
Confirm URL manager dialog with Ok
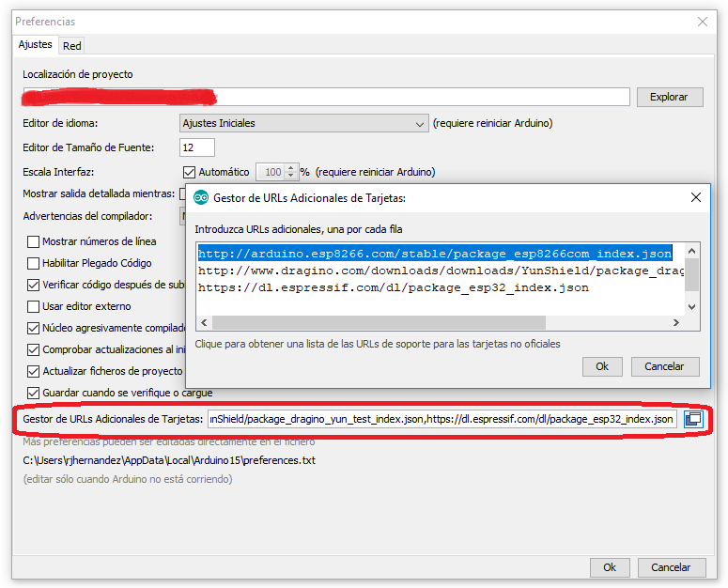tap(602, 366)
